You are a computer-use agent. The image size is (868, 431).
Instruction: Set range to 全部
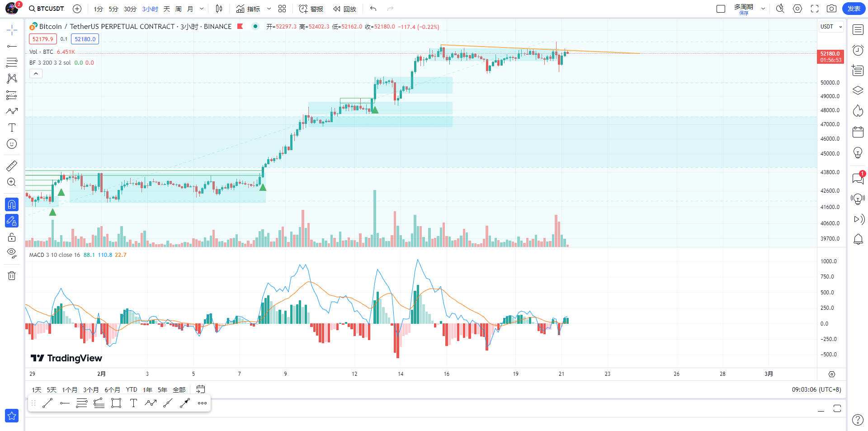coord(179,389)
